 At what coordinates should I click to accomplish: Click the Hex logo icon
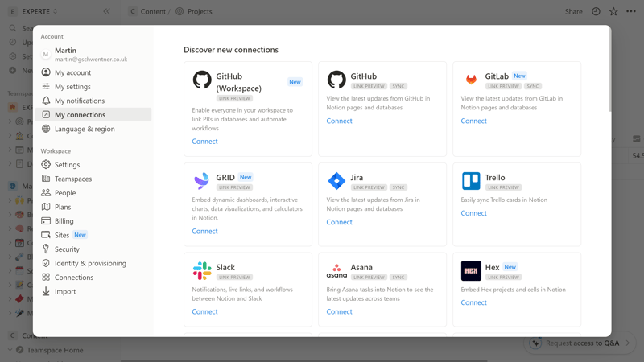[471, 270]
